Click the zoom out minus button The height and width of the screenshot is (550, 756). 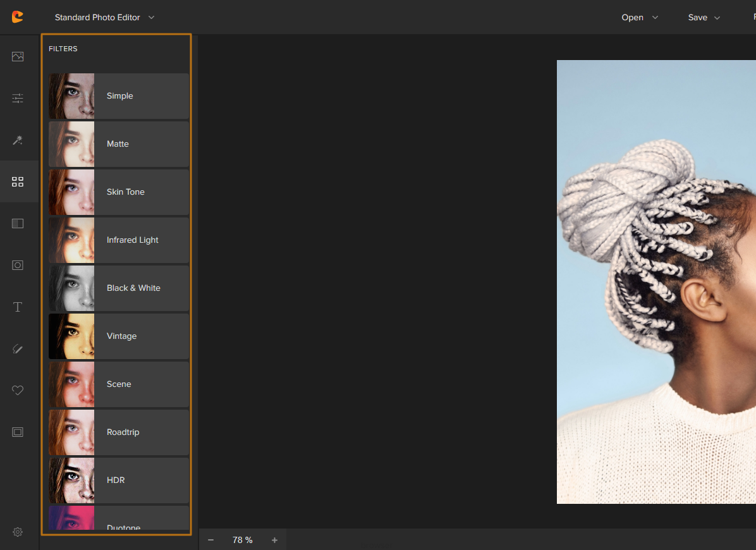pyautogui.click(x=211, y=540)
